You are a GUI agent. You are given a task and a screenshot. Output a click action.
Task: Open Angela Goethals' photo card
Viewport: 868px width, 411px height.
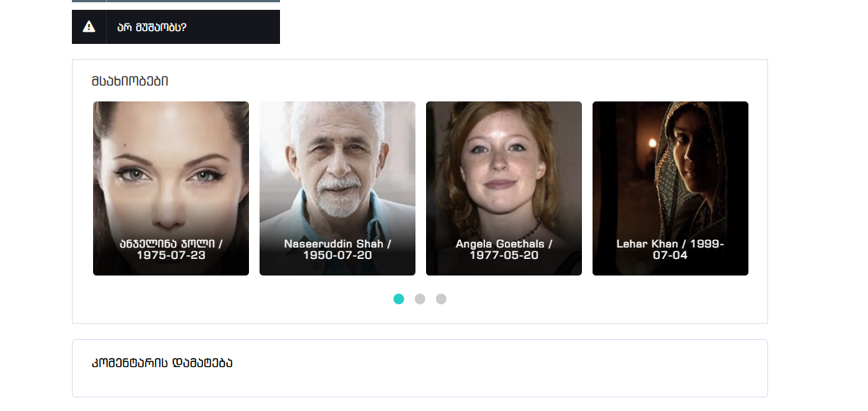(504, 188)
